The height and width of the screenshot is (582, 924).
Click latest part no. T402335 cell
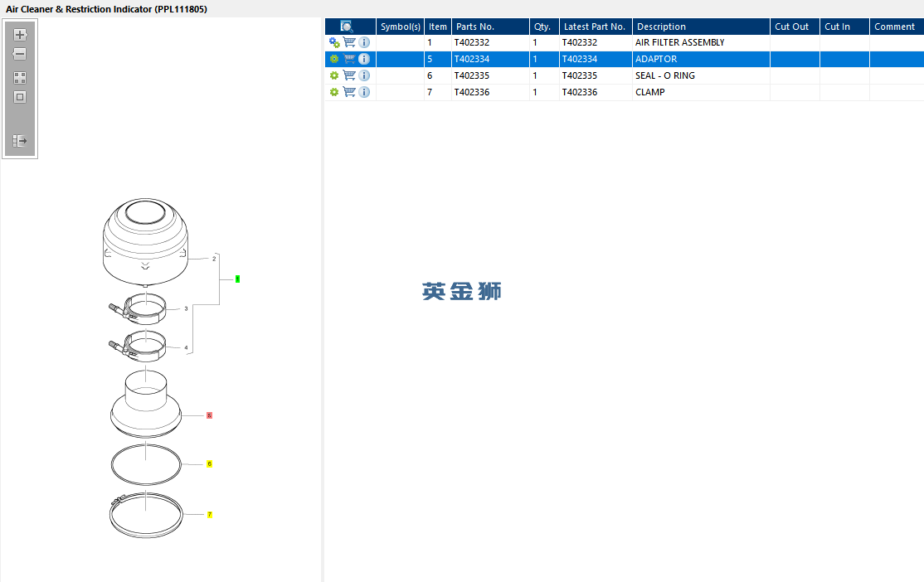tap(596, 75)
